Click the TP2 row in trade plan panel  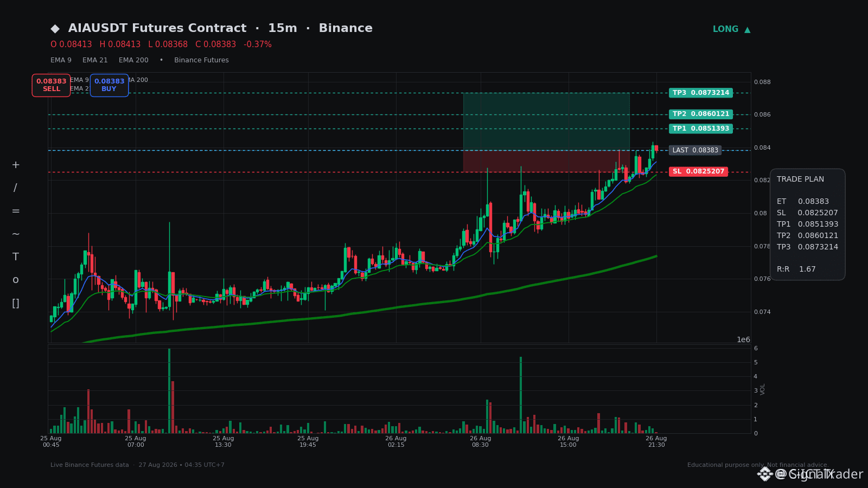[807, 236]
